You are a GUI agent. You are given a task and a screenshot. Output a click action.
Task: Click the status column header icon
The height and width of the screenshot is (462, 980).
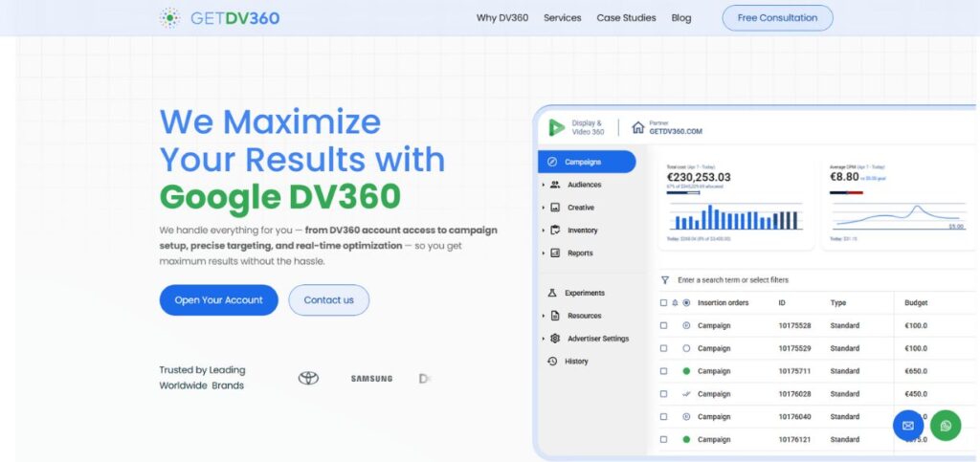pos(686,303)
